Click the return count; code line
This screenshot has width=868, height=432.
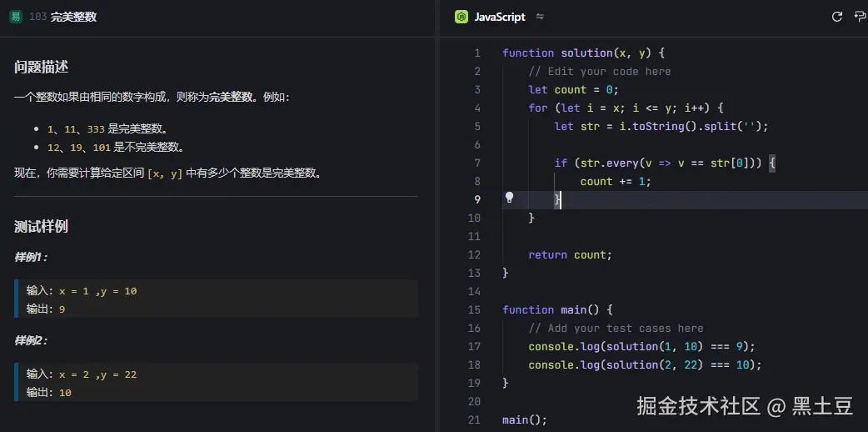click(570, 255)
